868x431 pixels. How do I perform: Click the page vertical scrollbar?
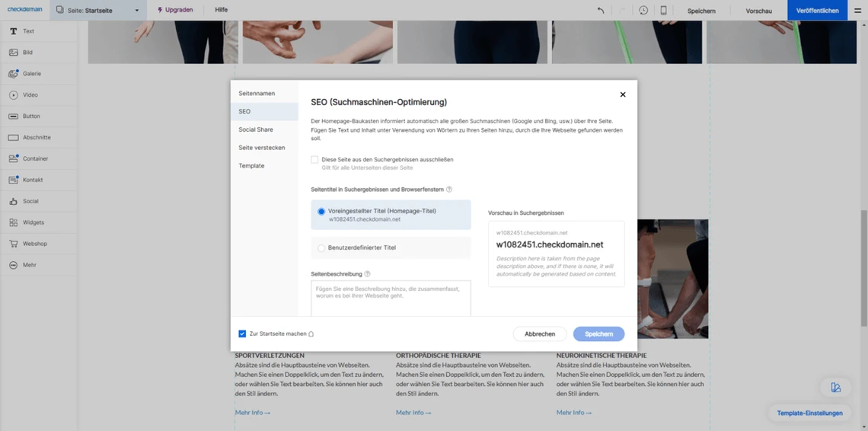[x=864, y=269]
